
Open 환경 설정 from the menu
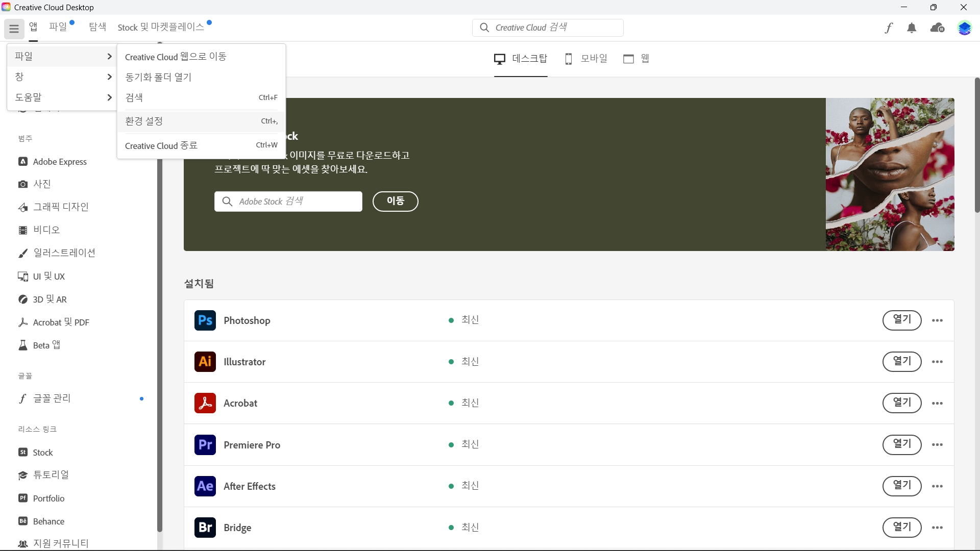201,121
